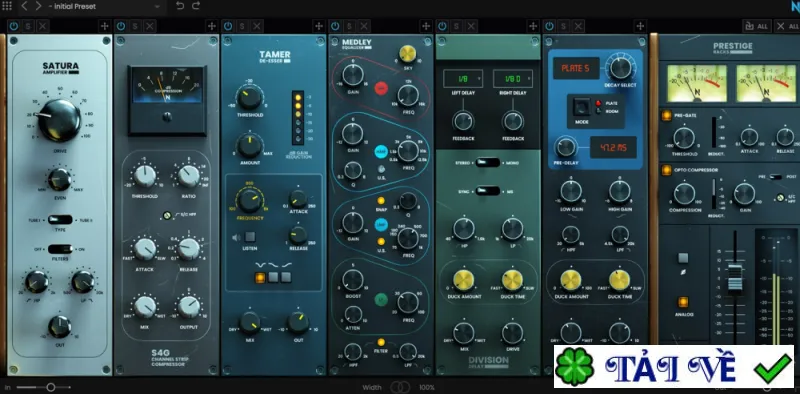Click the move handle of Tamer module
This screenshot has width=800, height=394.
click(x=319, y=26)
